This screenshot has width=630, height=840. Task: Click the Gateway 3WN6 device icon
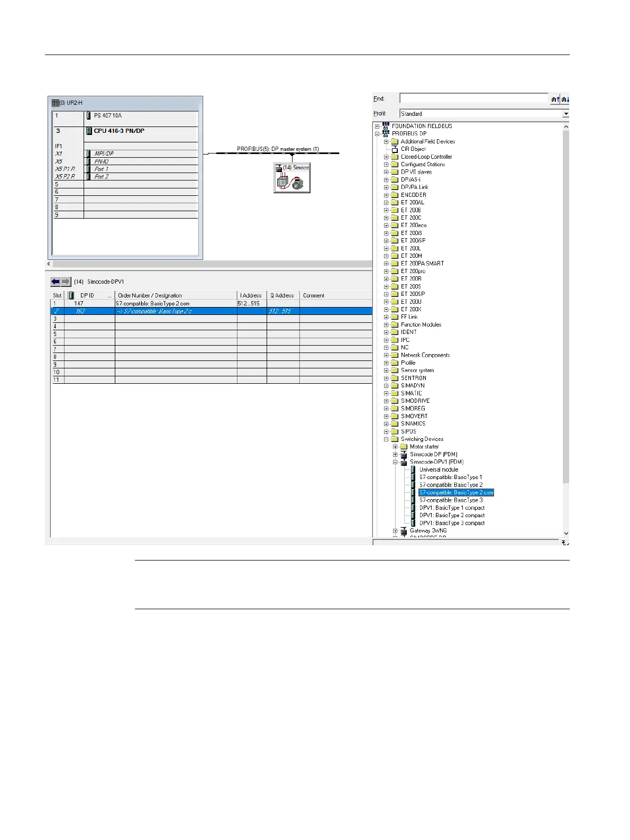click(x=404, y=530)
